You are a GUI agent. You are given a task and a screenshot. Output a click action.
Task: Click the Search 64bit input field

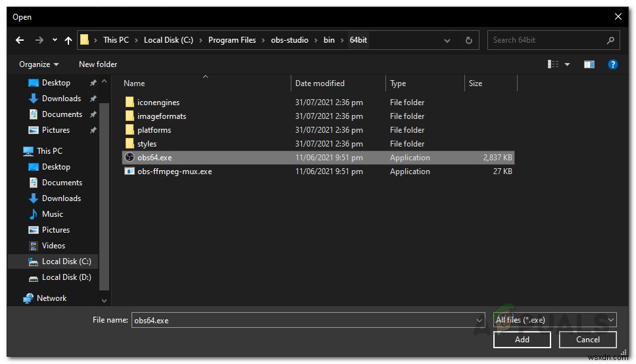(546, 40)
